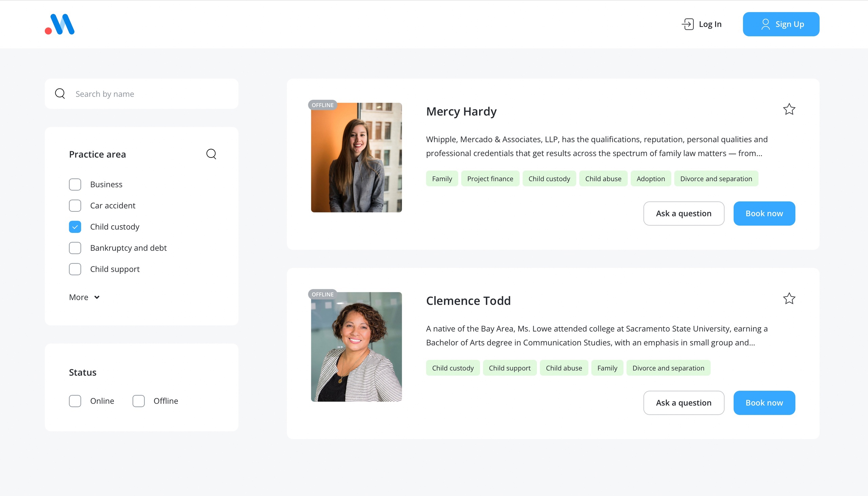Click Clemence Todd's profile photo
This screenshot has width=868, height=496.
(x=357, y=347)
